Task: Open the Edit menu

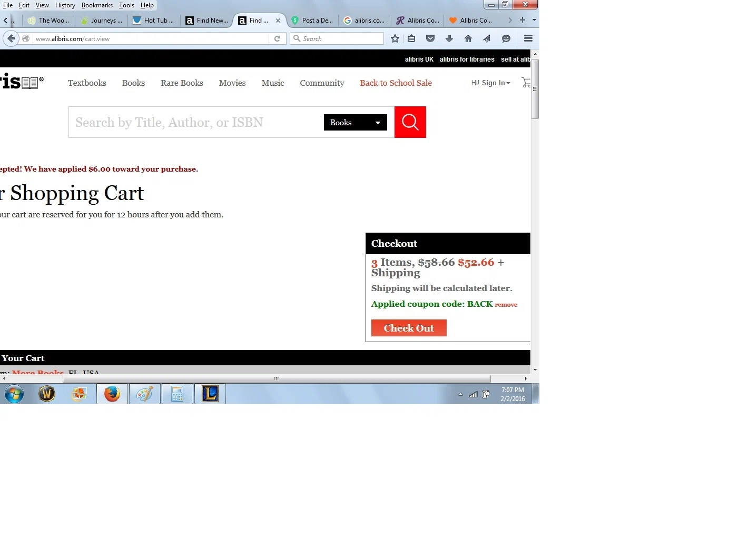Action: coord(24,5)
